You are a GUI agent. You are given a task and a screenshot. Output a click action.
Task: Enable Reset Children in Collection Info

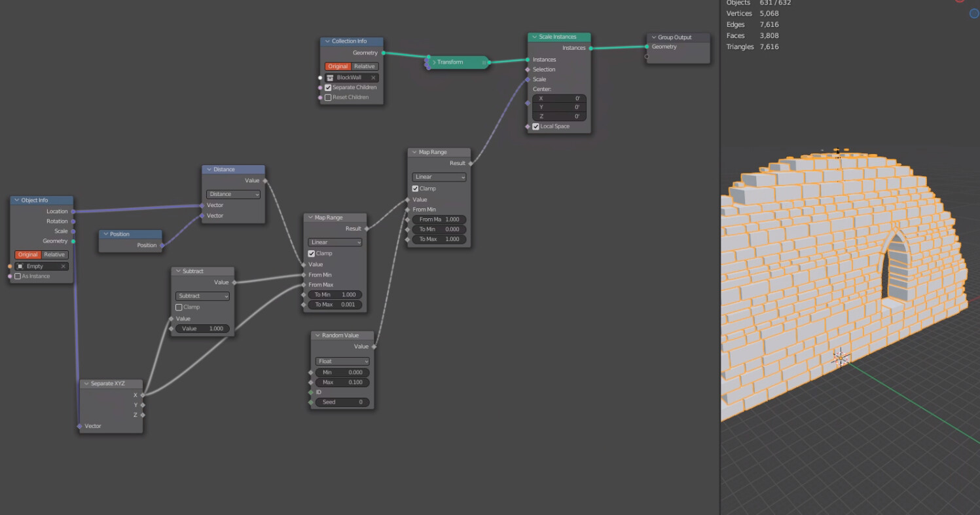pos(328,98)
